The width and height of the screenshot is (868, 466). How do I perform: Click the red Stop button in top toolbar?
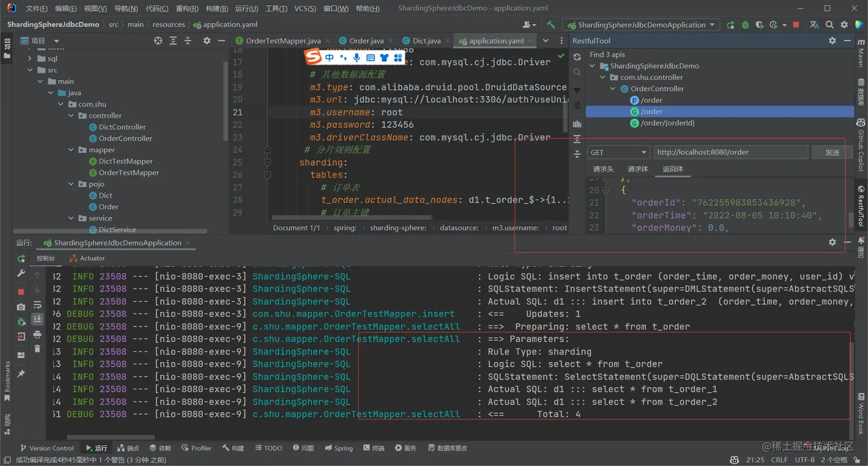click(796, 25)
